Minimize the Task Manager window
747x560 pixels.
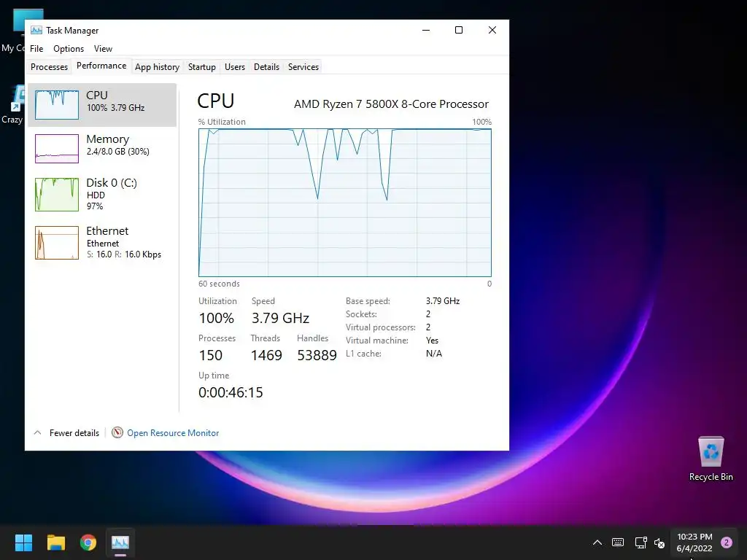[426, 30]
